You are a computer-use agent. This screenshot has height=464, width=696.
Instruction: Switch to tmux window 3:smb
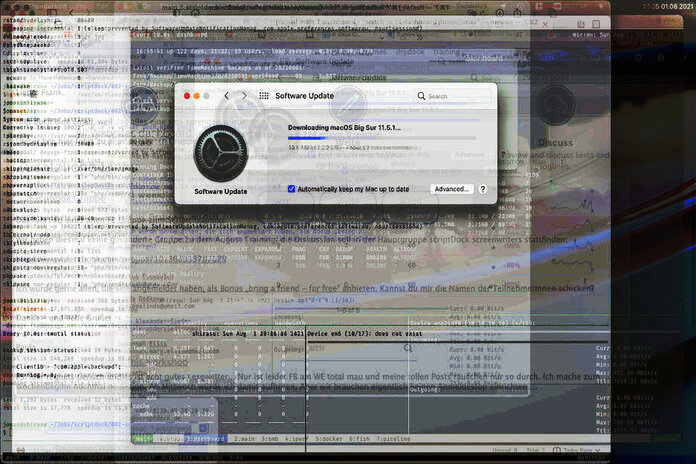(269, 439)
